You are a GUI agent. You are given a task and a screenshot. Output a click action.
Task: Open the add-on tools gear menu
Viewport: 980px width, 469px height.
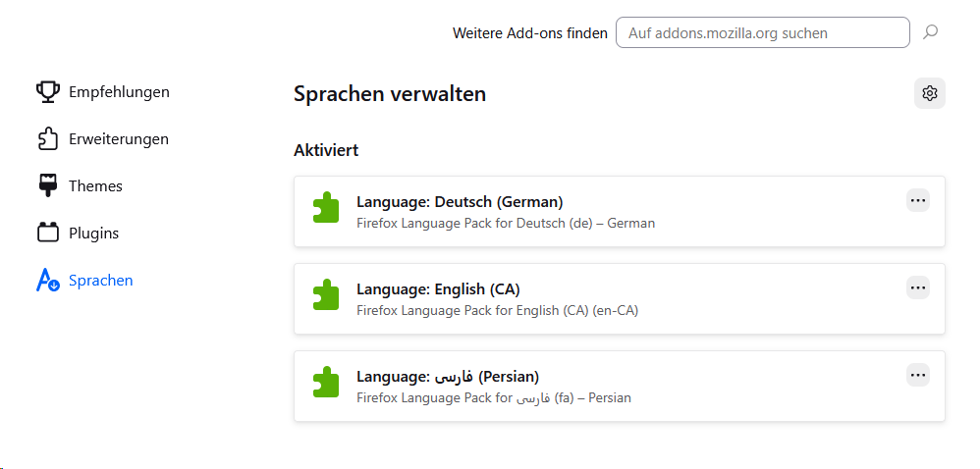pyautogui.click(x=929, y=93)
